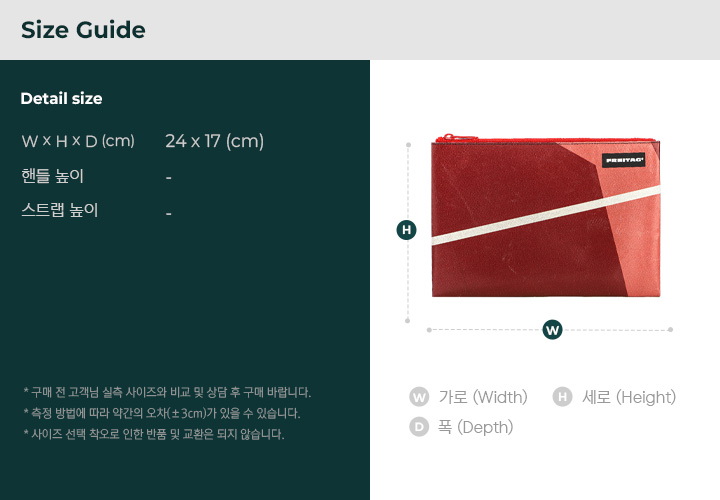720x500 pixels.
Task: Click the dark green W badge below bag
Action: pos(552,330)
